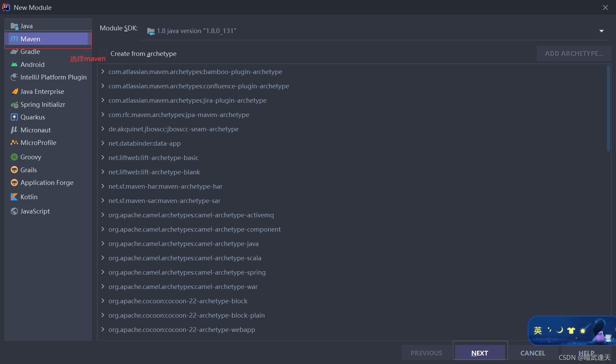
Task: Expand the jpa-maven-archetype node
Action: (x=103, y=115)
